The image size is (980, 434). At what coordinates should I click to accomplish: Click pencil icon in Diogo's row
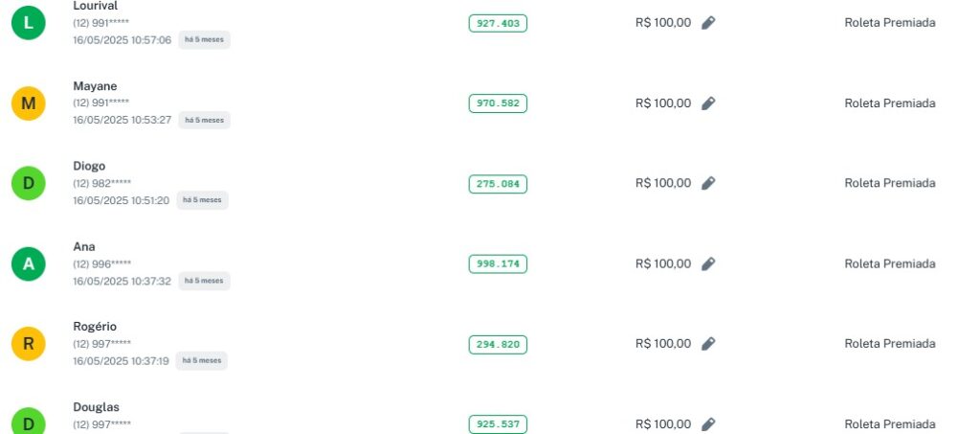[708, 183]
